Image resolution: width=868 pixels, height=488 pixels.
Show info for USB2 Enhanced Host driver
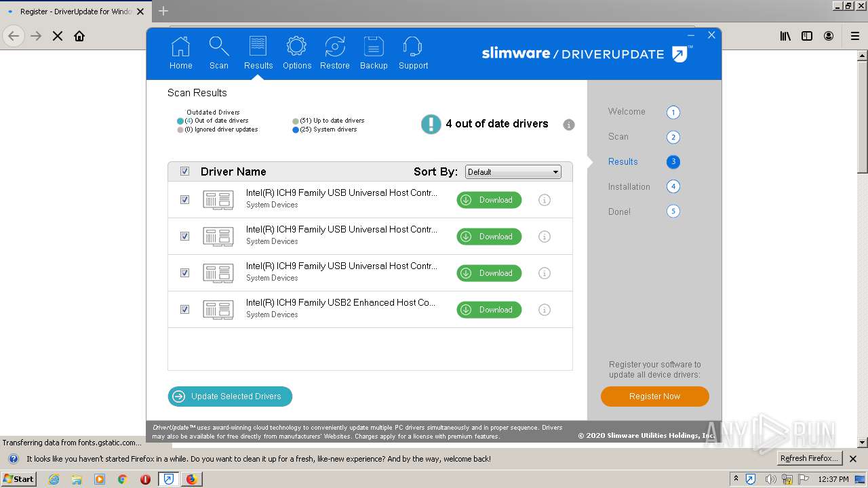544,310
